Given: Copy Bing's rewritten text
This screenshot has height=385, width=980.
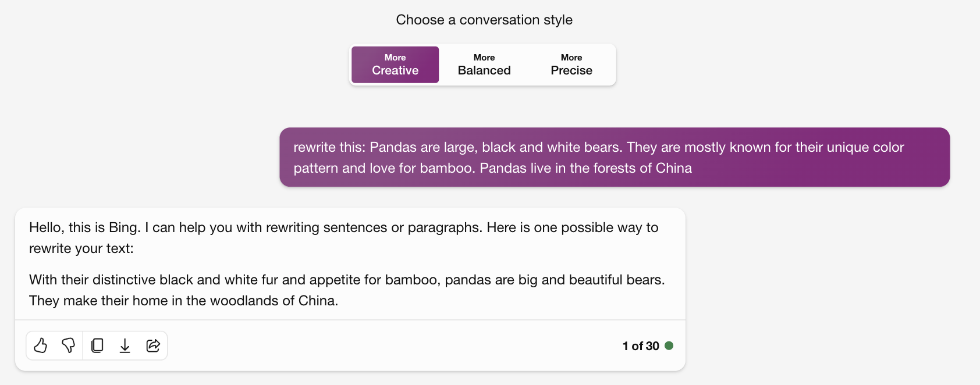Looking at the screenshot, I should (x=97, y=345).
